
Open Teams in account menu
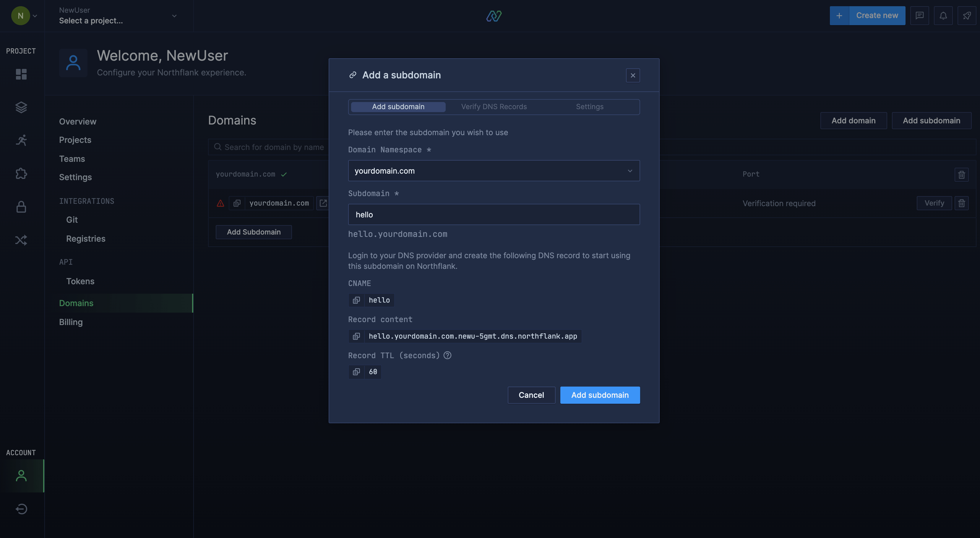click(72, 159)
